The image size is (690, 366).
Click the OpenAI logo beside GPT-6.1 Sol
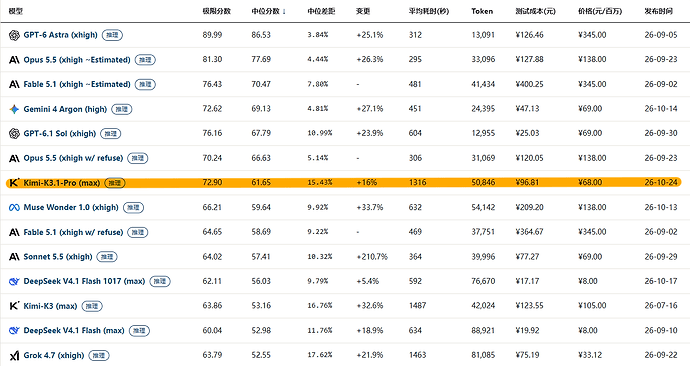click(x=14, y=133)
